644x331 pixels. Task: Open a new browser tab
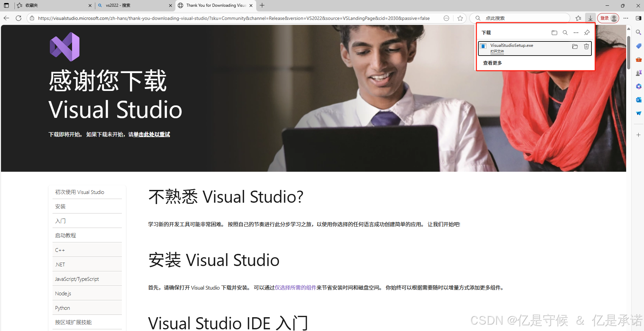[x=262, y=5]
